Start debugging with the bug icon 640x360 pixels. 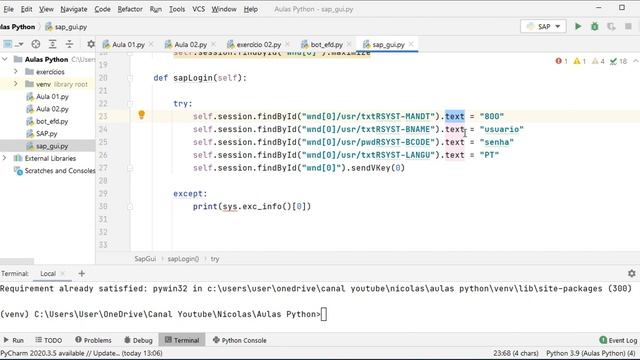click(595, 27)
